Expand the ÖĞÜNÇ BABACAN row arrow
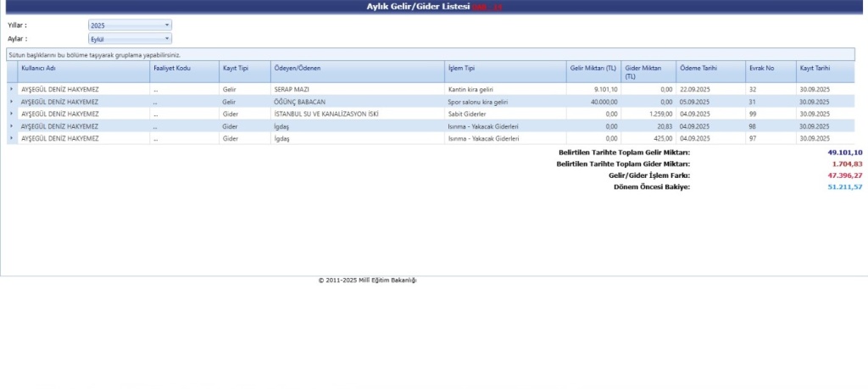The image size is (868, 389). click(x=12, y=102)
